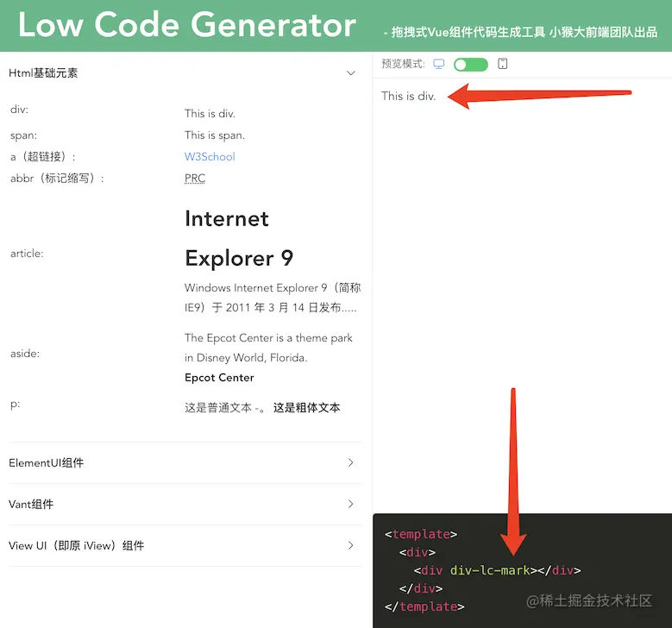Screen dimensions: 672x628
Task: Click the 'This is div.' element in preview canvas
Action: click(408, 96)
